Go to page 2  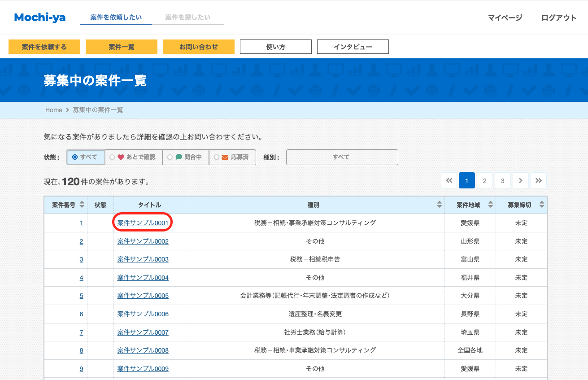point(484,180)
